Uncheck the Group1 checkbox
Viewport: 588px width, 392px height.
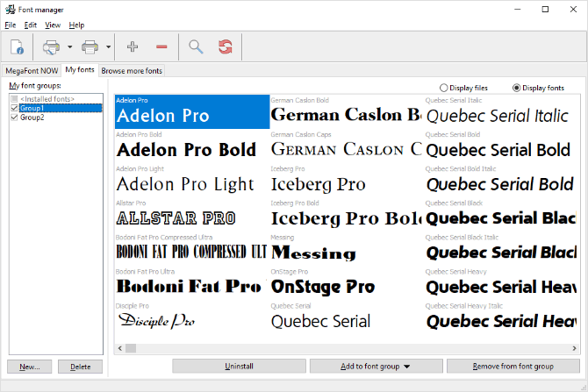[14, 108]
